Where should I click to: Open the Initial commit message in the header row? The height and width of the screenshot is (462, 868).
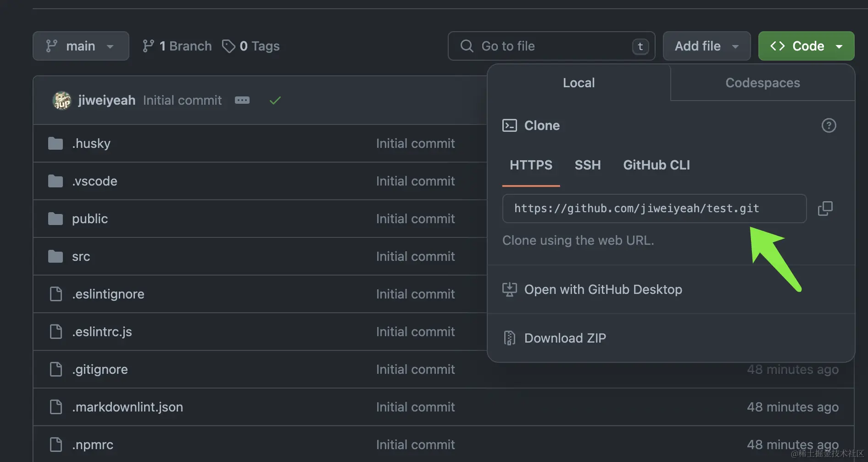pyautogui.click(x=182, y=100)
